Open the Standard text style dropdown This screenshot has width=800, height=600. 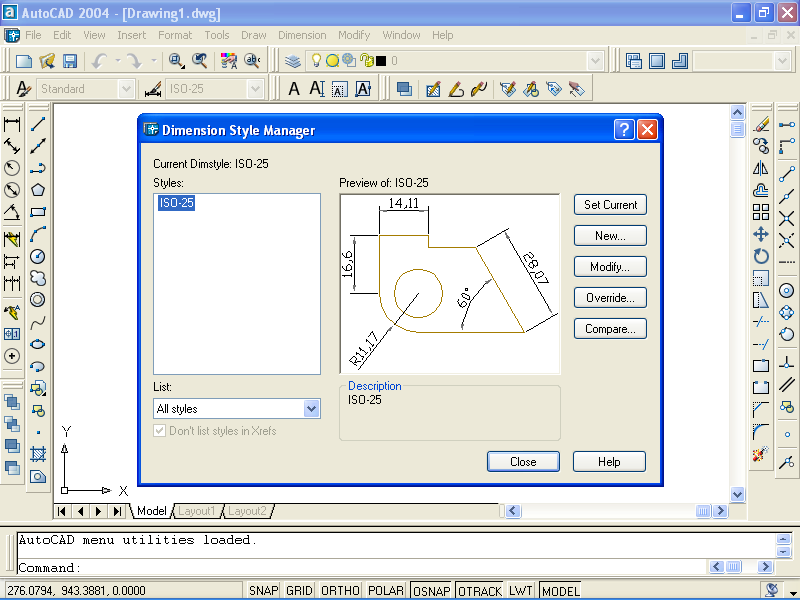pyautogui.click(x=126, y=89)
